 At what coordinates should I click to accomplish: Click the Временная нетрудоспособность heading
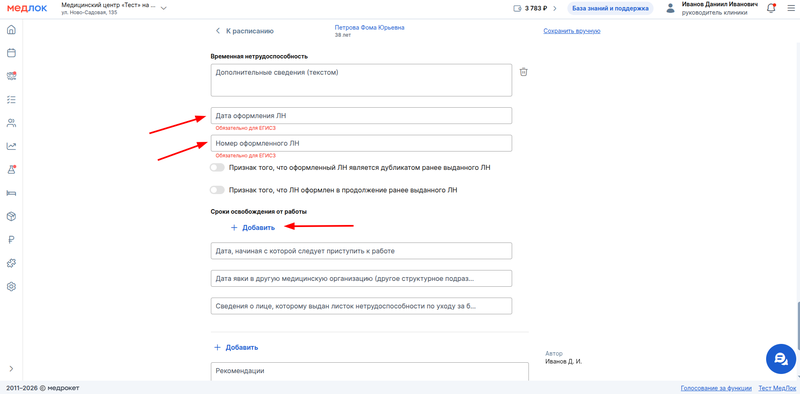[x=259, y=56]
